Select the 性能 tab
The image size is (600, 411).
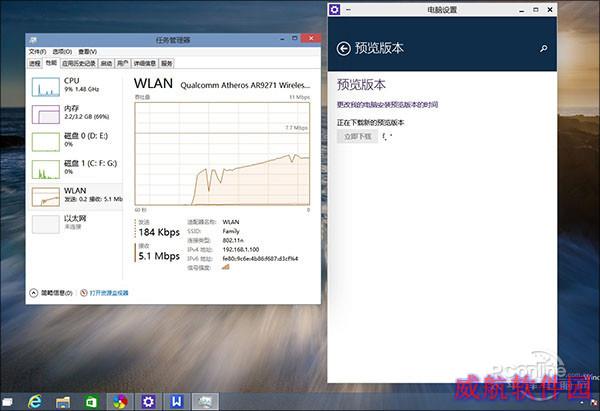[x=51, y=63]
